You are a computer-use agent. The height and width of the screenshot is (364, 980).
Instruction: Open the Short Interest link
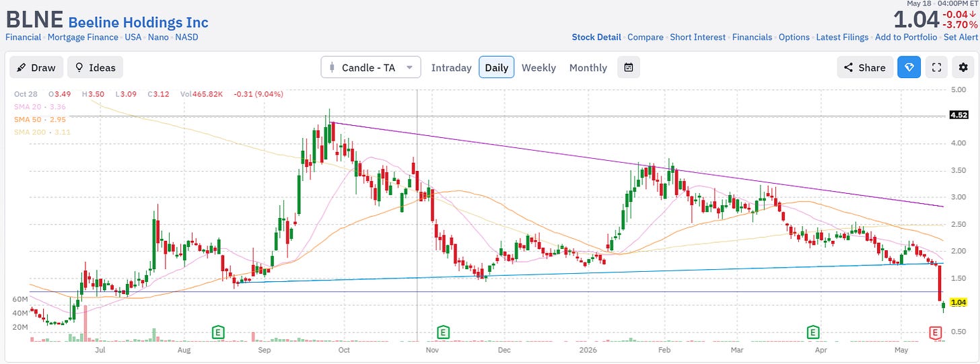(x=698, y=37)
